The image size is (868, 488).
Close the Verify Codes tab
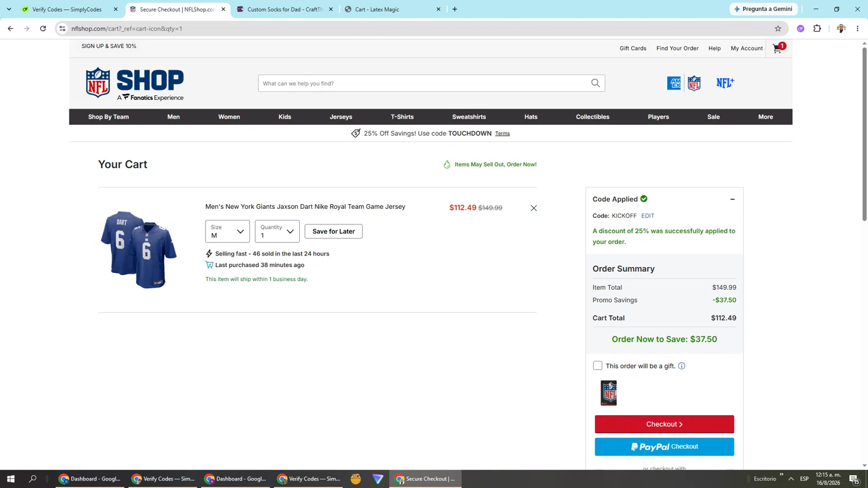click(116, 9)
